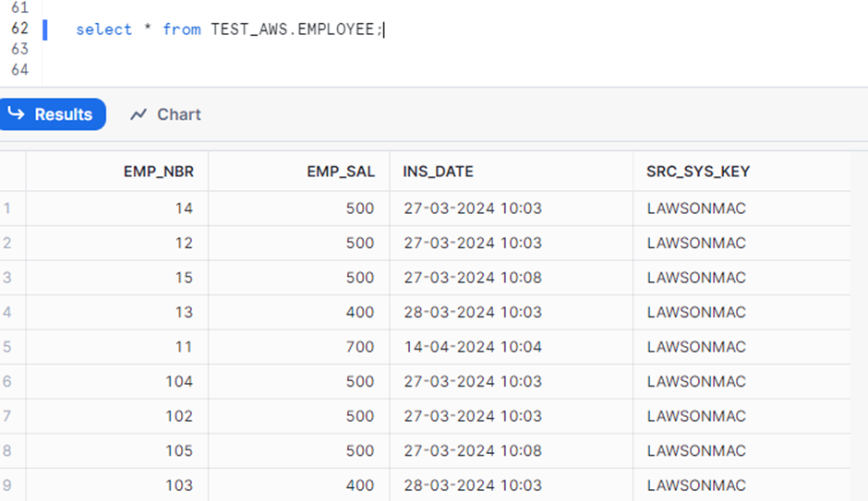868x501 pixels.
Task: Place cursor on the 'select' keyword
Action: coord(103,30)
